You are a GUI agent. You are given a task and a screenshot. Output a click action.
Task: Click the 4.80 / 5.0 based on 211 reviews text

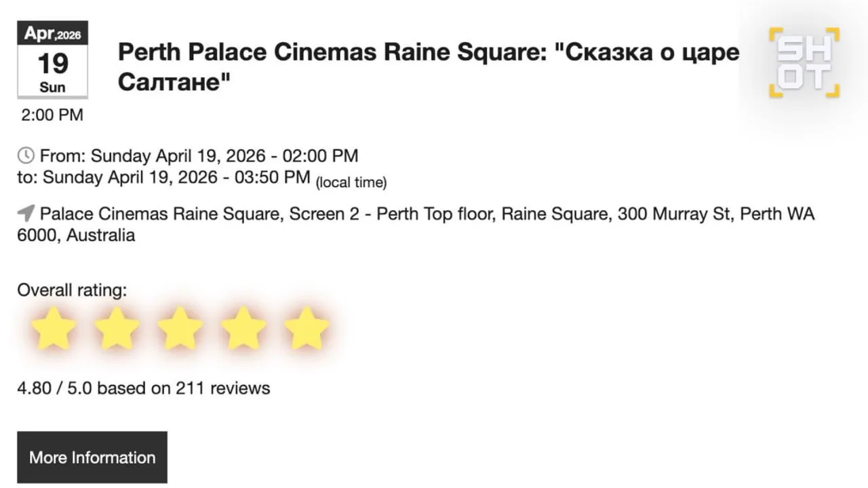pyautogui.click(x=144, y=388)
